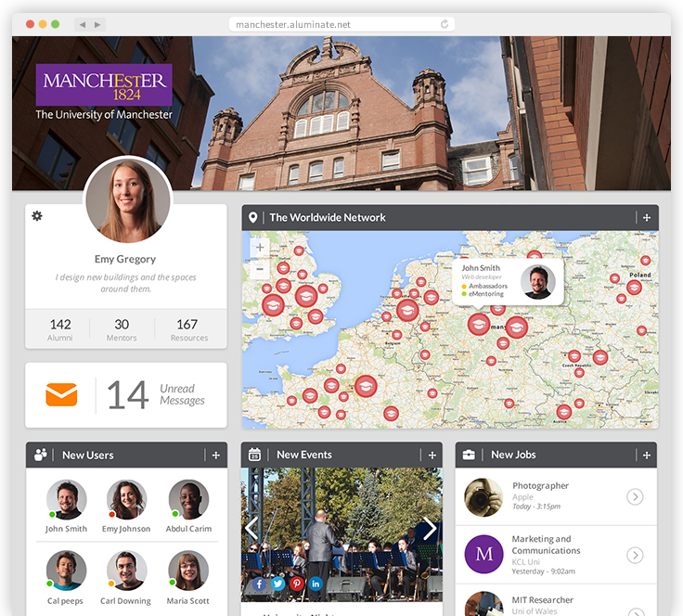Open John Smith's avatar in New Users
Screen dimensions: 683x616
(67, 500)
